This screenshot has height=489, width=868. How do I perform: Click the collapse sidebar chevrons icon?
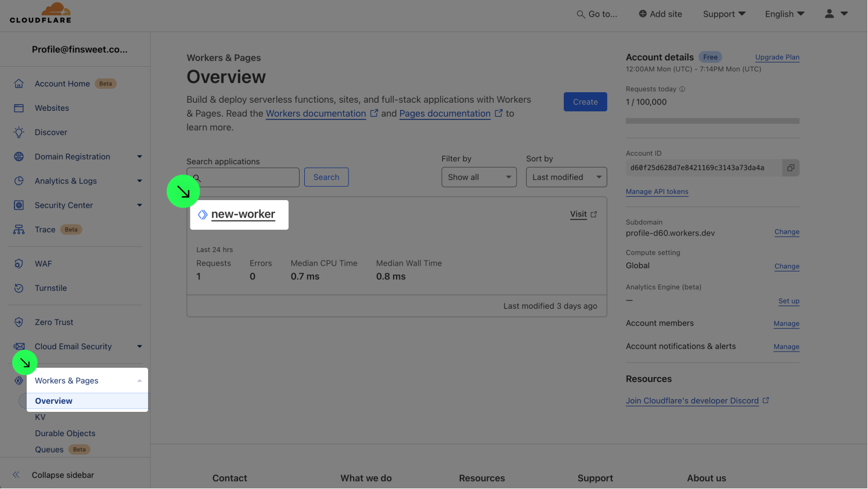tap(16, 475)
